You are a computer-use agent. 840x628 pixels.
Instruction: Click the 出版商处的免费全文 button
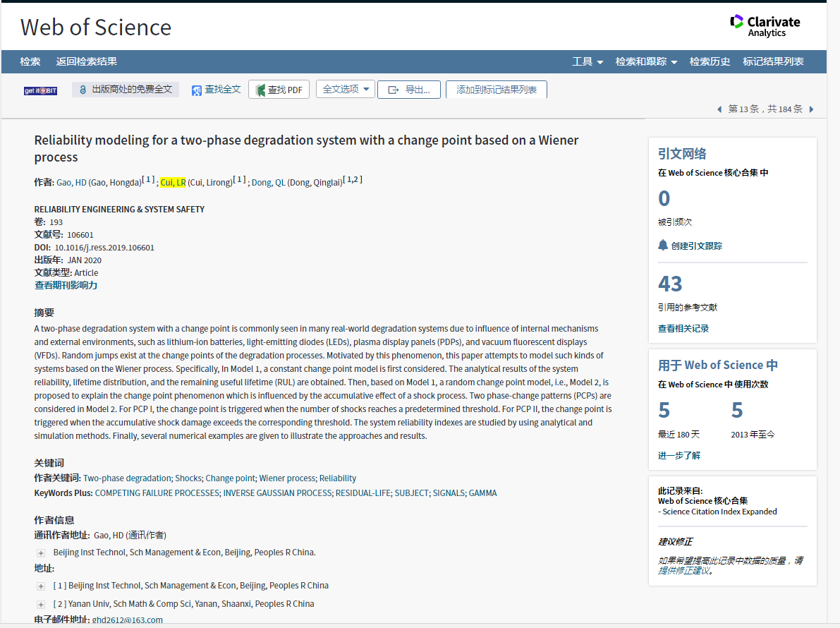126,90
